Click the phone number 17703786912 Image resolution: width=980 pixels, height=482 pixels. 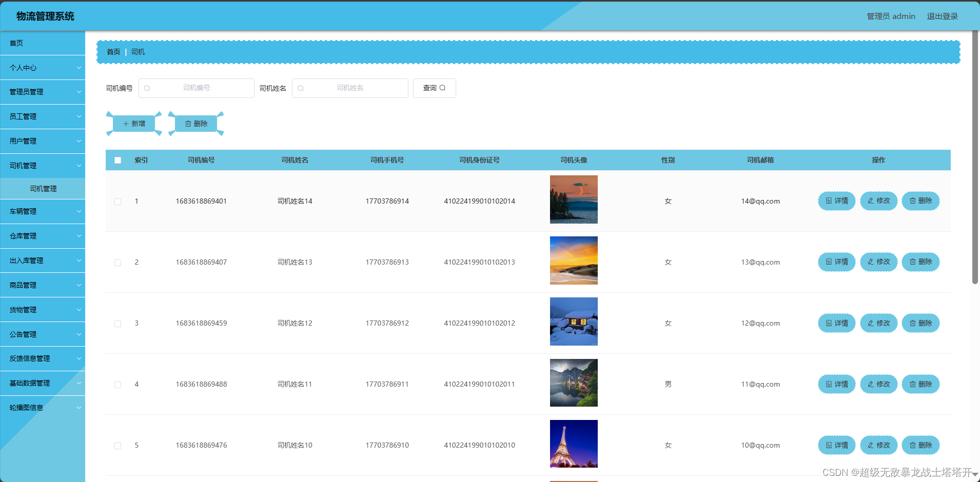pos(387,323)
